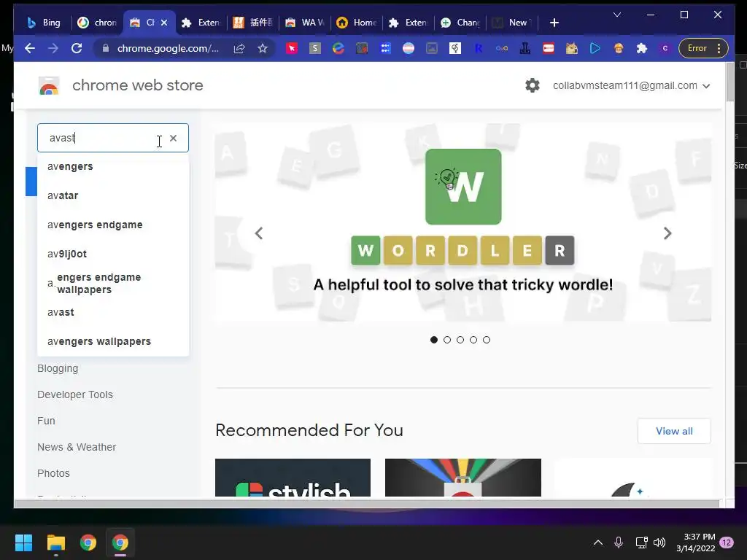
Task: Click the red cursor extension icon
Action: pos(292,48)
